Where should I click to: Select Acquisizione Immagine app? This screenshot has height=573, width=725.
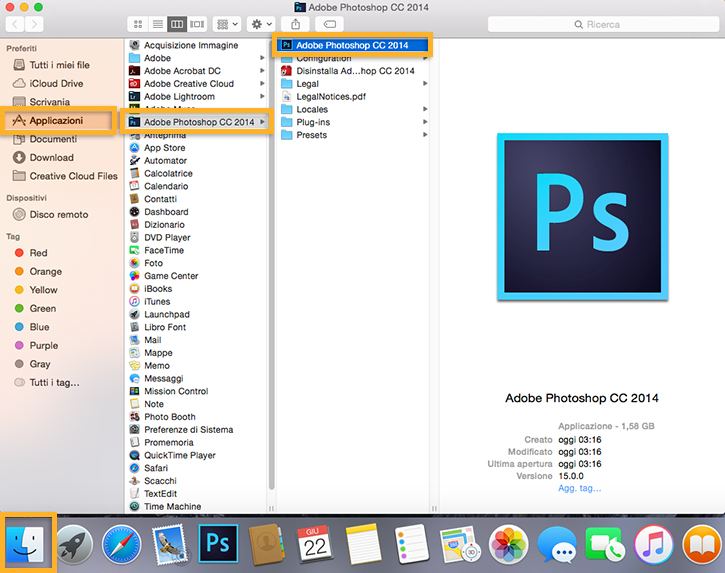click(x=190, y=45)
